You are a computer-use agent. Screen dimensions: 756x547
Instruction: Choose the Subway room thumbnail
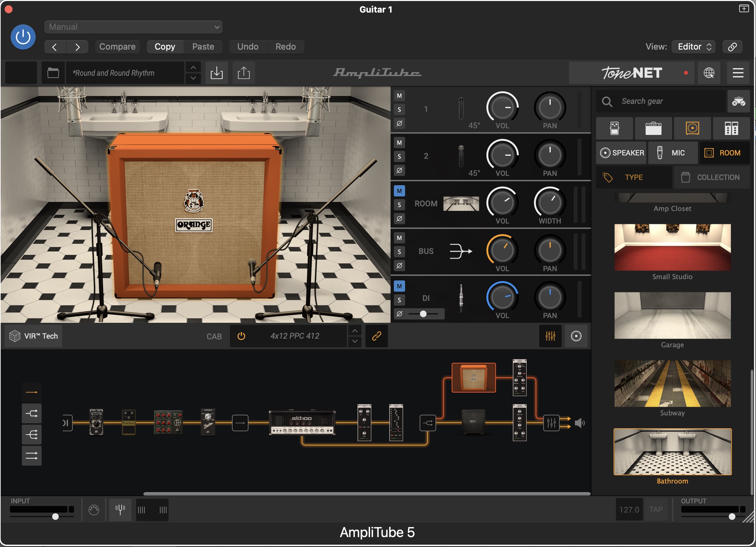[672, 384]
